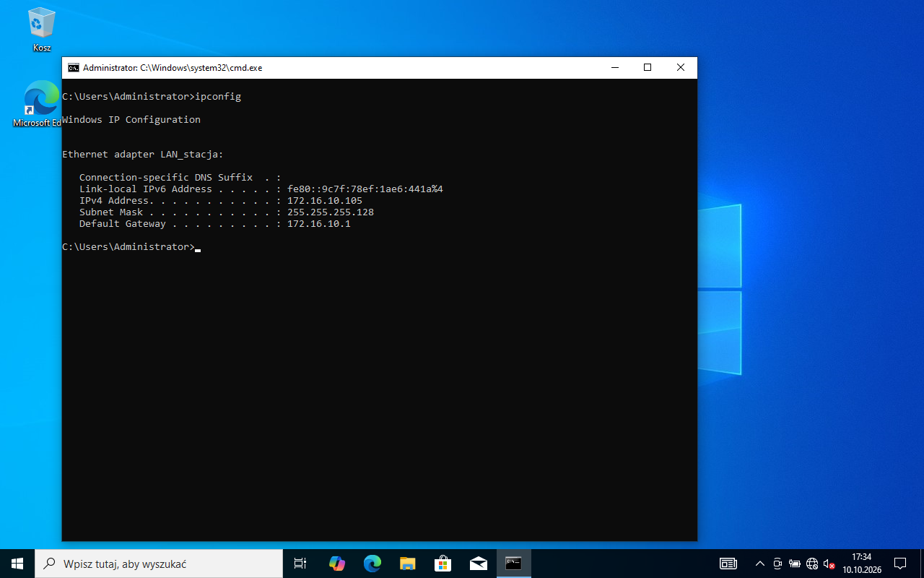Open the Windows Start menu
Image resolution: width=924 pixels, height=578 pixels.
point(17,564)
